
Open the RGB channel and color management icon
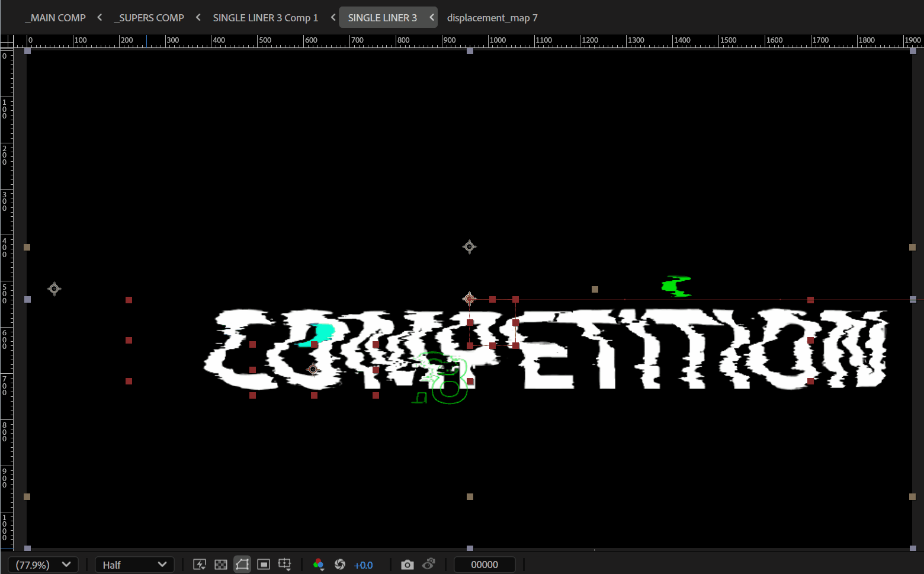click(319, 565)
